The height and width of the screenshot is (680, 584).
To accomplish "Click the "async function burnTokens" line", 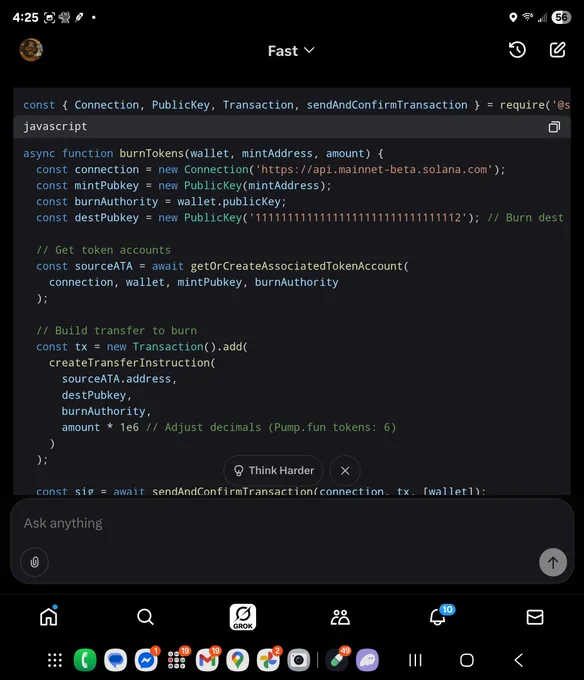I will [x=203, y=154].
